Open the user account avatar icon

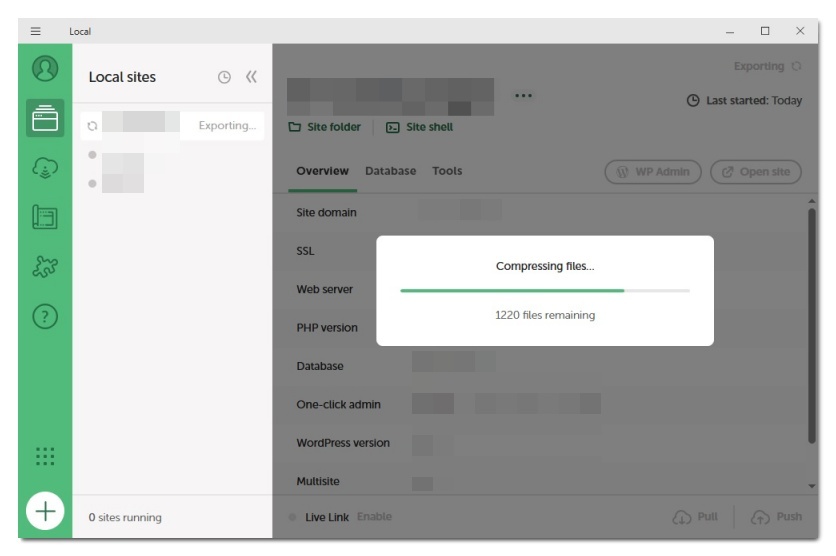tap(45, 69)
